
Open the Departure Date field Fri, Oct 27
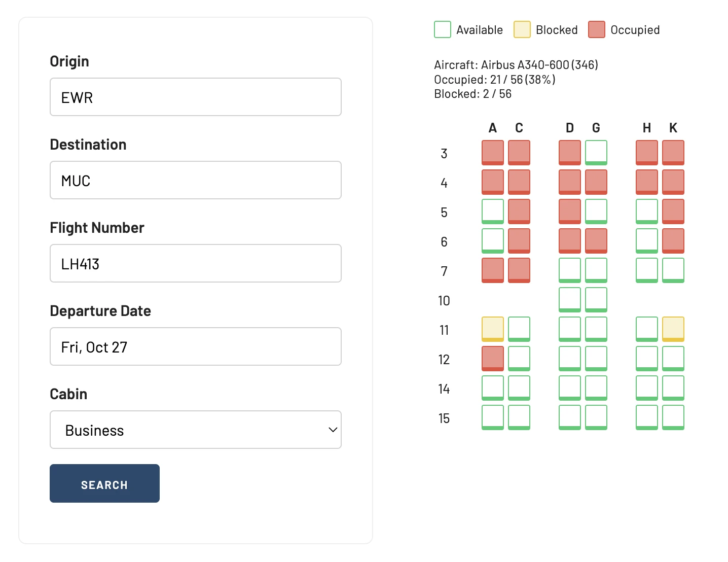tap(196, 346)
